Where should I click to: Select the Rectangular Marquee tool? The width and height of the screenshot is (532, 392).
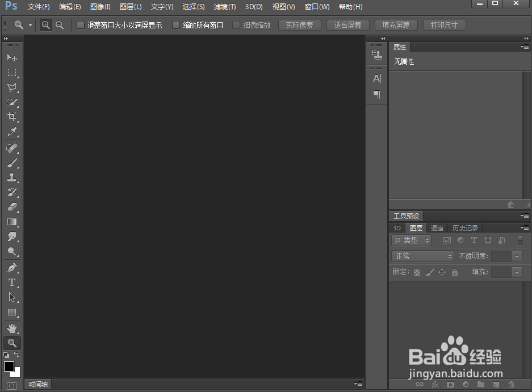(12, 72)
